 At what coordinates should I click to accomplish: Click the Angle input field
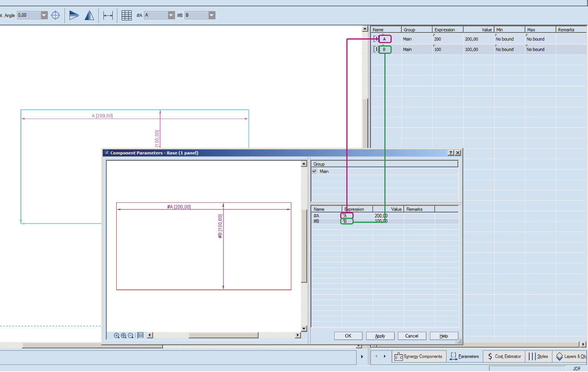(29, 15)
